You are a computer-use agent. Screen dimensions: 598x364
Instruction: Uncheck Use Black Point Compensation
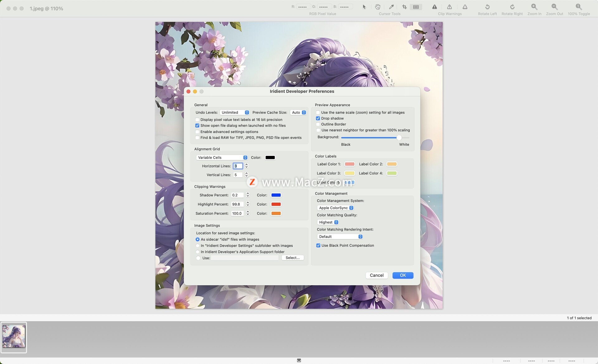pyautogui.click(x=318, y=245)
